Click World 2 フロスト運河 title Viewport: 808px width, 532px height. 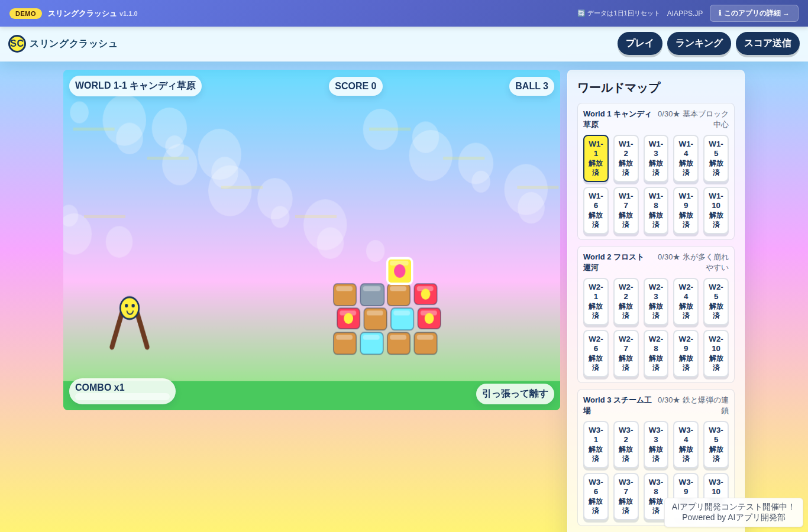click(613, 262)
